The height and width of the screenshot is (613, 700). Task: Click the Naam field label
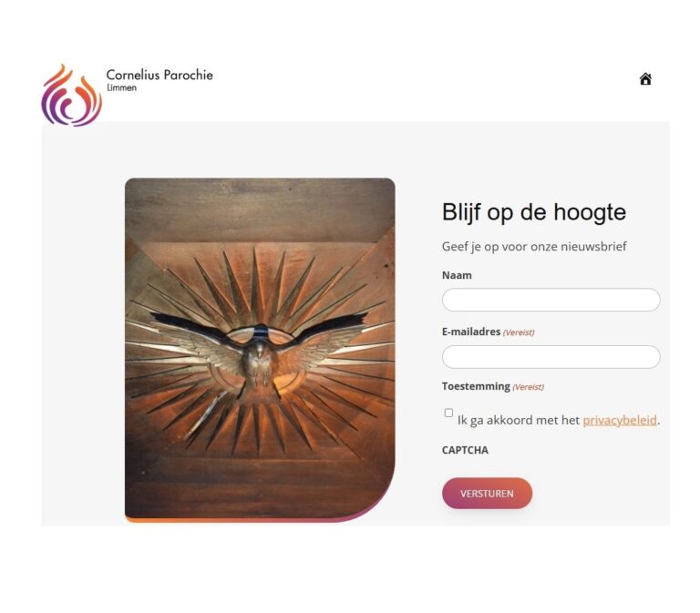click(457, 275)
